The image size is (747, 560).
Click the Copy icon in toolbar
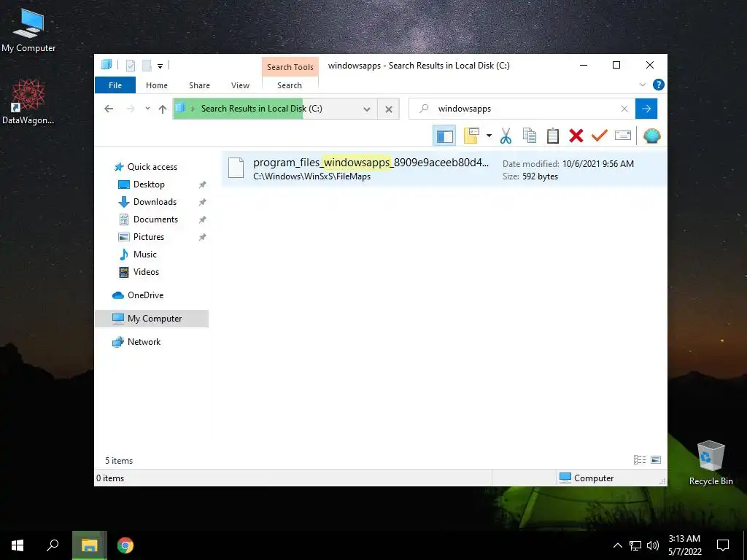[530, 136]
